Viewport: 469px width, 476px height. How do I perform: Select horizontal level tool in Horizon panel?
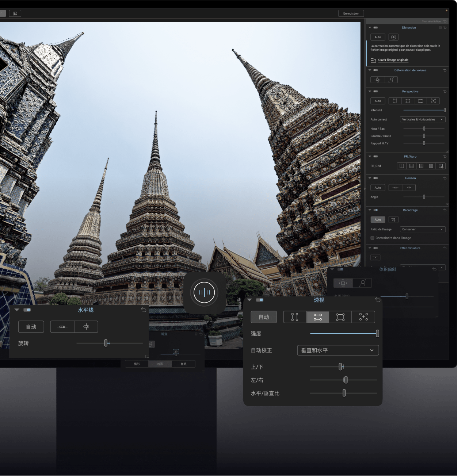coord(395,188)
